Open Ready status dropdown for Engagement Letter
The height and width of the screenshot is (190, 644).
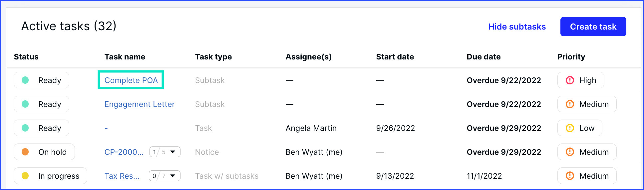click(41, 104)
